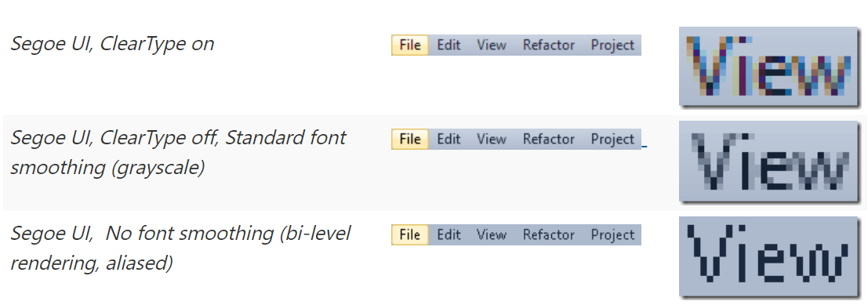The width and height of the screenshot is (868, 305).
Task: Open Refactor in the aliased menu bar
Action: [549, 234]
